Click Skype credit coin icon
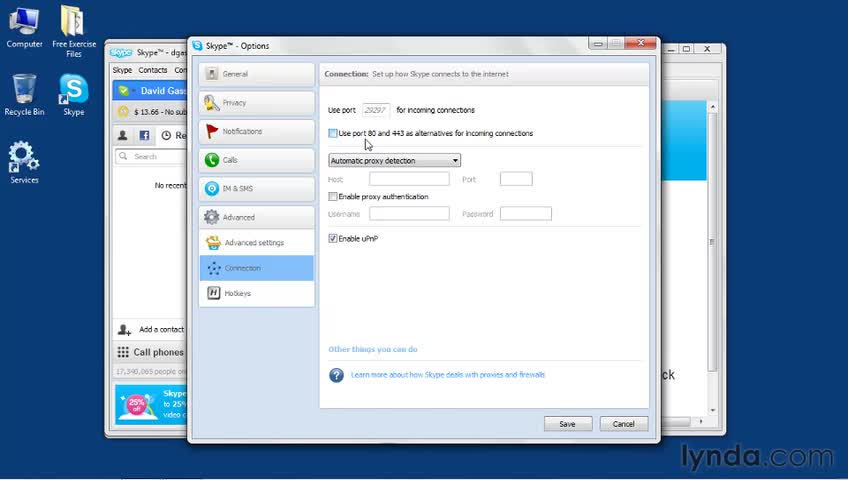The height and width of the screenshot is (480, 848). click(x=123, y=111)
